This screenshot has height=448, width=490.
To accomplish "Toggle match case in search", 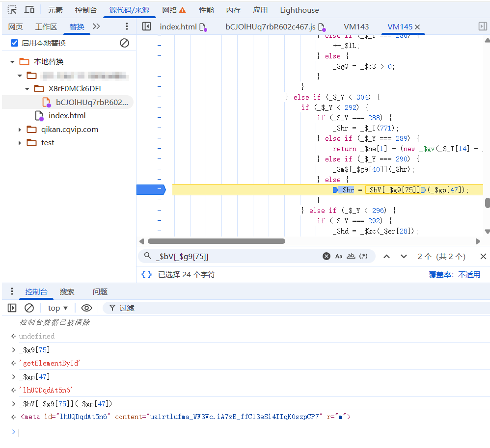I will pyautogui.click(x=339, y=256).
